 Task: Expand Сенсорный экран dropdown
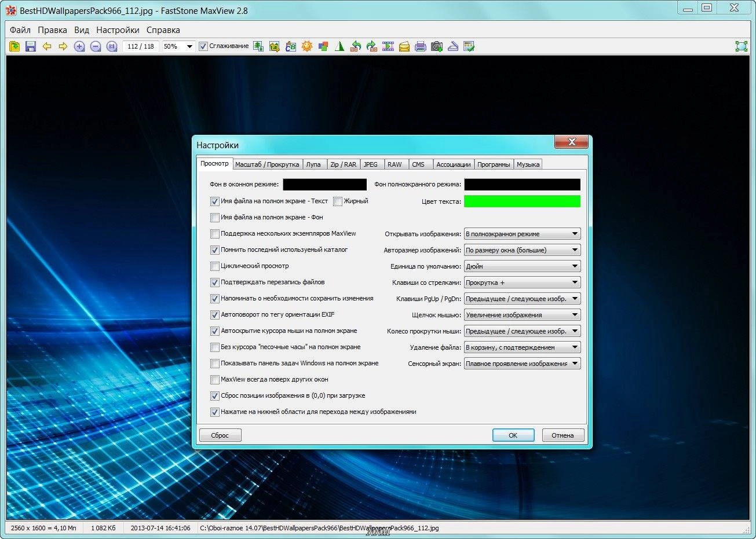pyautogui.click(x=522, y=364)
